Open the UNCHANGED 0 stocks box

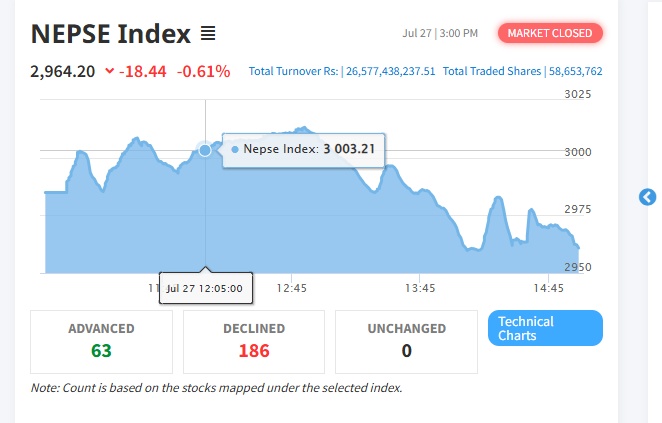(406, 342)
